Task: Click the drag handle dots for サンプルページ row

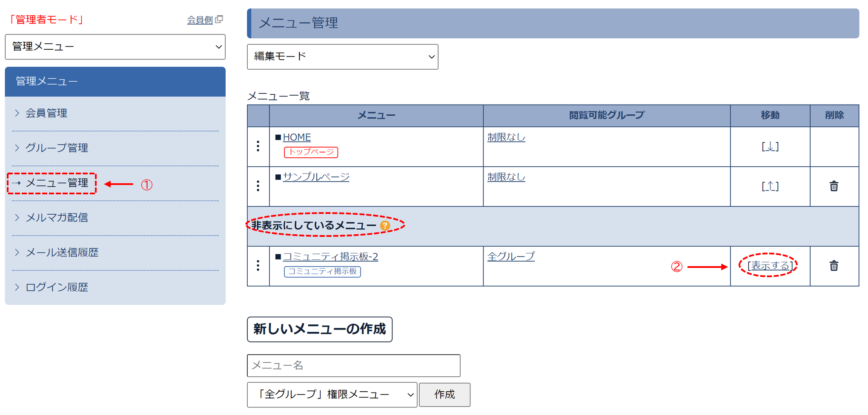Action: coord(258,186)
